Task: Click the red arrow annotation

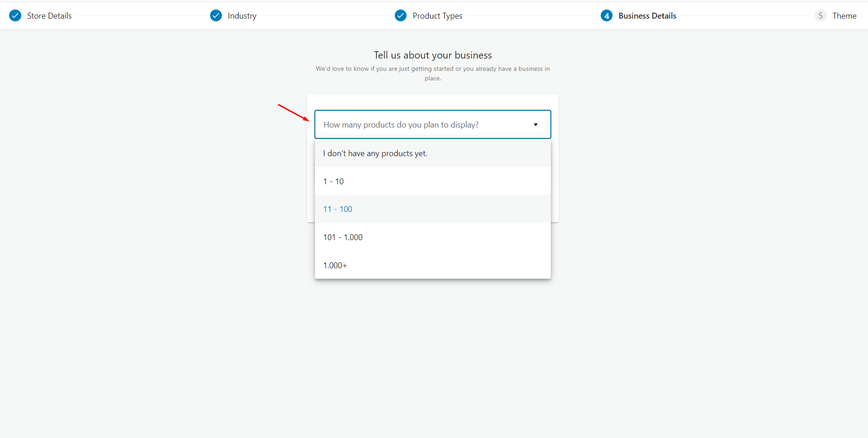Action: click(293, 113)
